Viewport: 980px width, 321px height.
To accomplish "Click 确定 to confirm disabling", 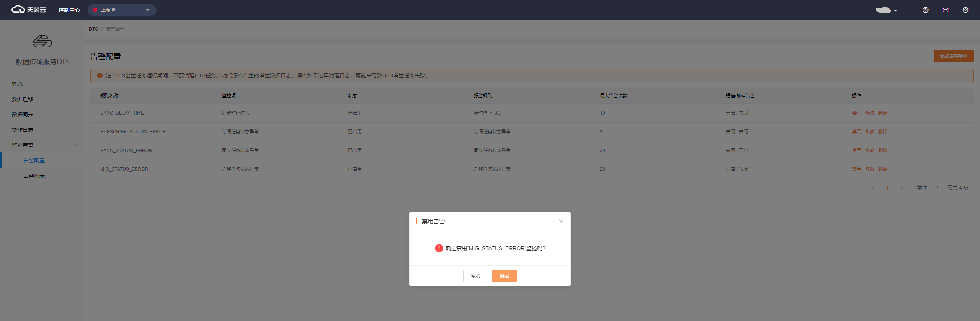I will tap(504, 276).
